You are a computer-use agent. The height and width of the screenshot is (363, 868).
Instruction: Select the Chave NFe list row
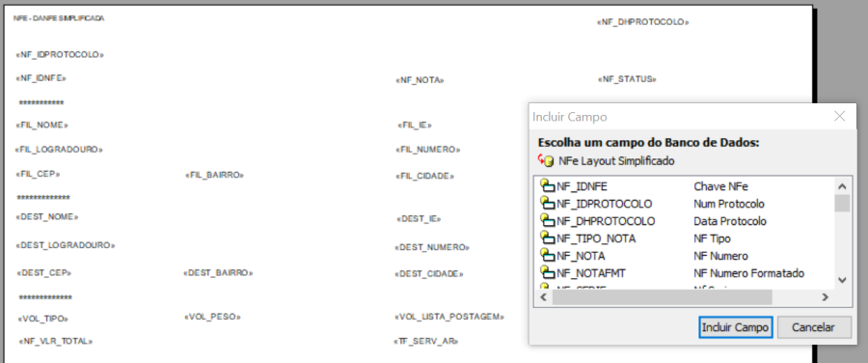(684, 186)
